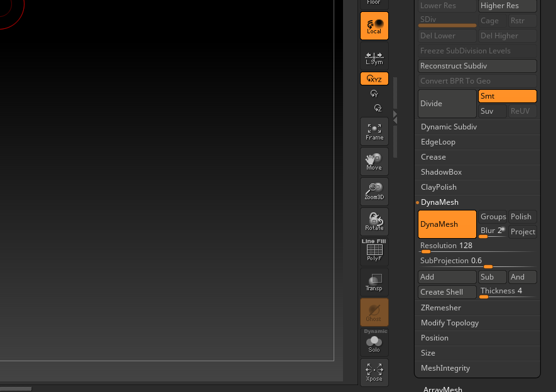556x392 pixels.
Task: Collapse the DynaMesh section header
Action: (x=477, y=202)
